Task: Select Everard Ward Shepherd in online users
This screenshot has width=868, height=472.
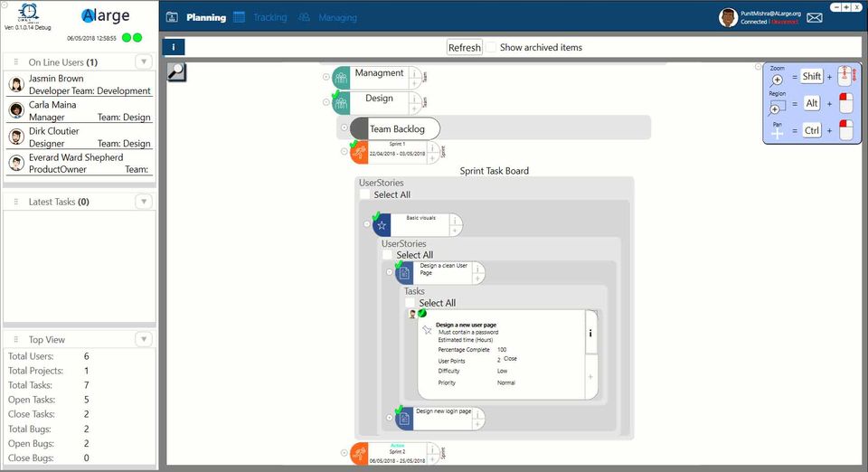Action: coord(80,164)
